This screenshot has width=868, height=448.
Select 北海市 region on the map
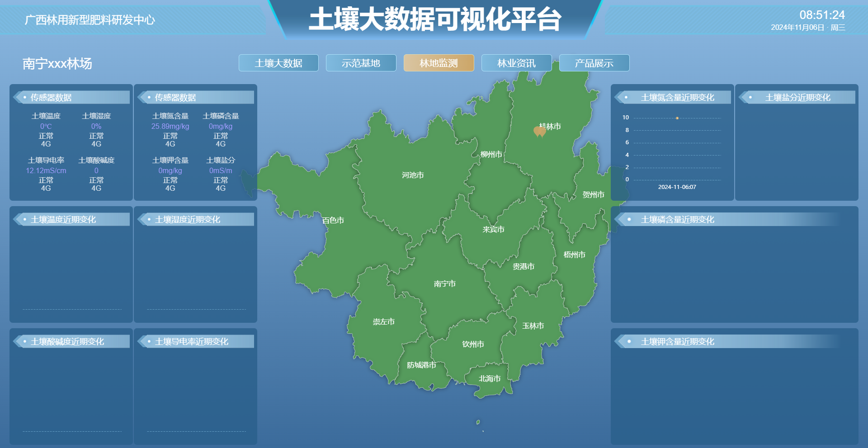pyautogui.click(x=490, y=379)
